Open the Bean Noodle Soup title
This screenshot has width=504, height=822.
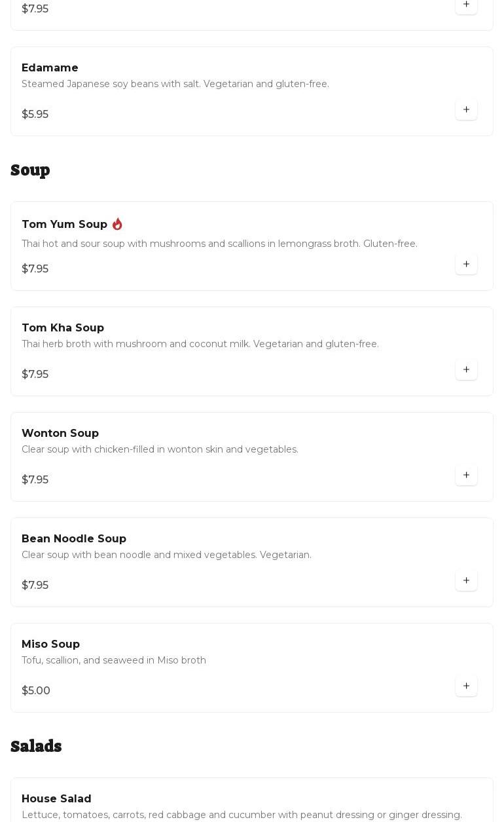pyautogui.click(x=74, y=538)
